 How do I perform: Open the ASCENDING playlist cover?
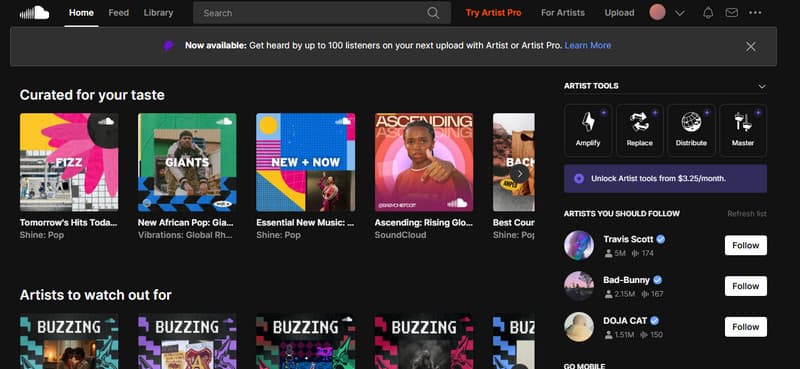click(424, 162)
